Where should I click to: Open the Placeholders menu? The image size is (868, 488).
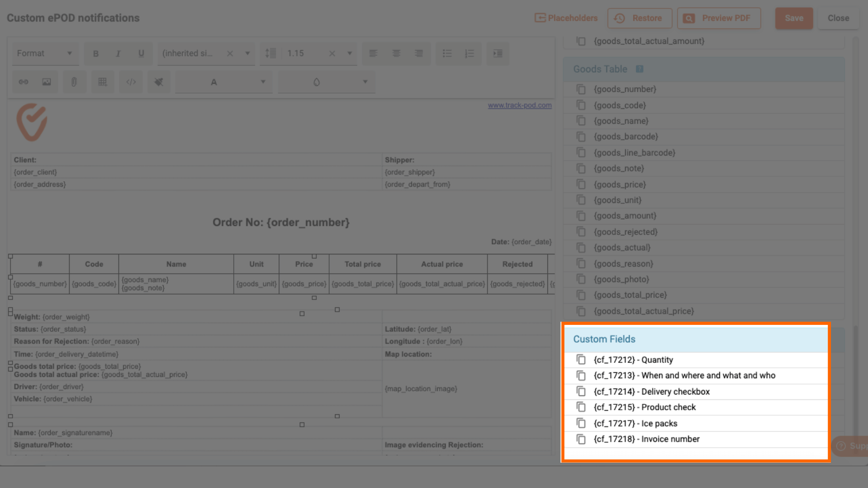click(x=566, y=18)
